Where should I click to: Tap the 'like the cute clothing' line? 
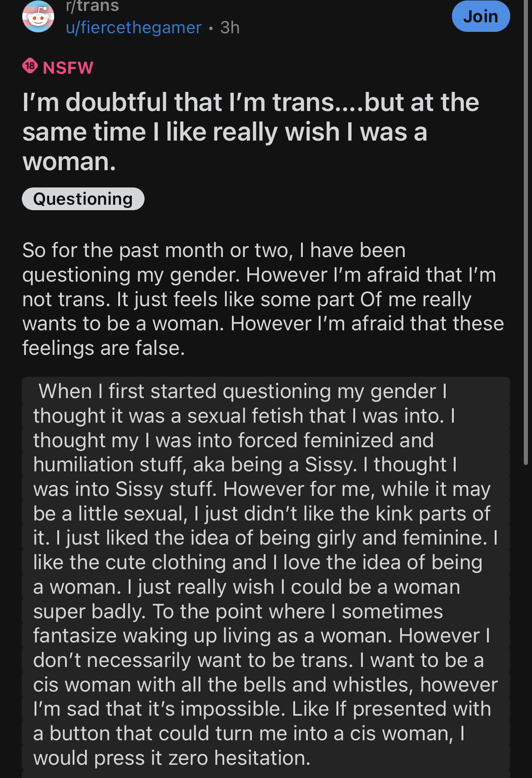click(258, 562)
